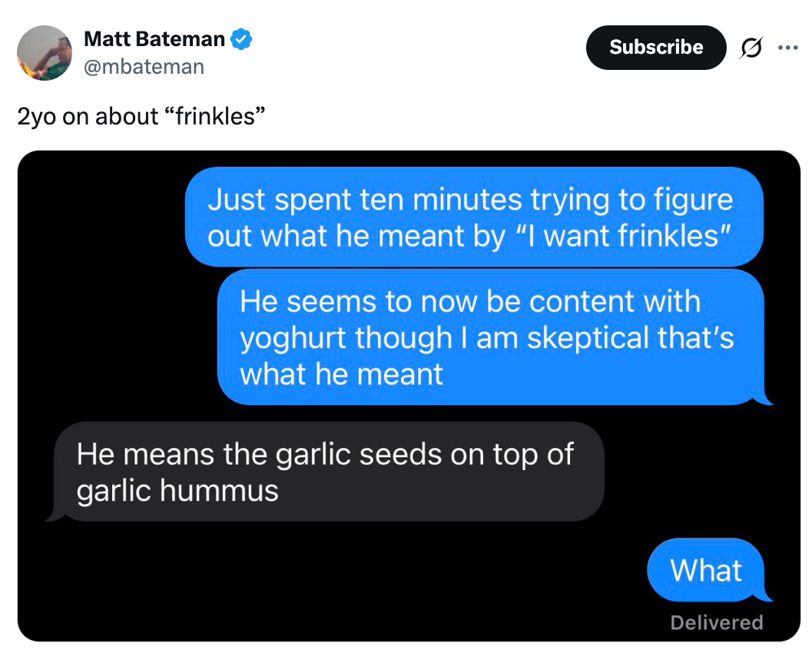Screen dimensions: 812x663
Task: Expand options via the ellipsis dropdown
Action: 788,48
